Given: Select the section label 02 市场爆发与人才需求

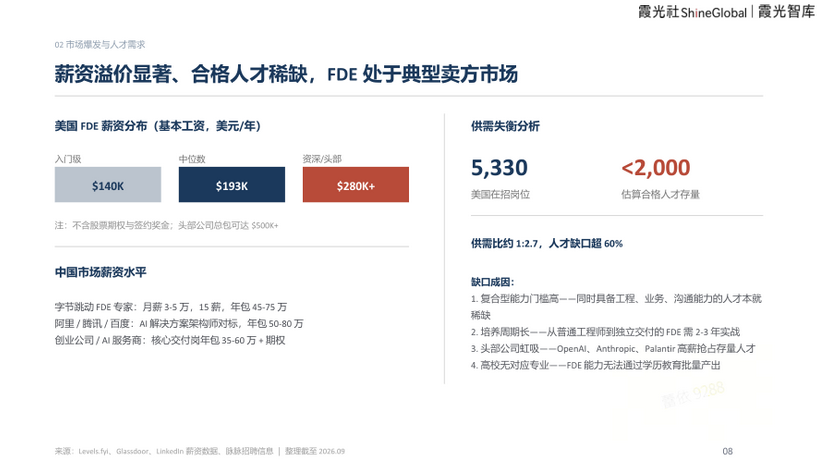Looking at the screenshot, I should point(100,44).
